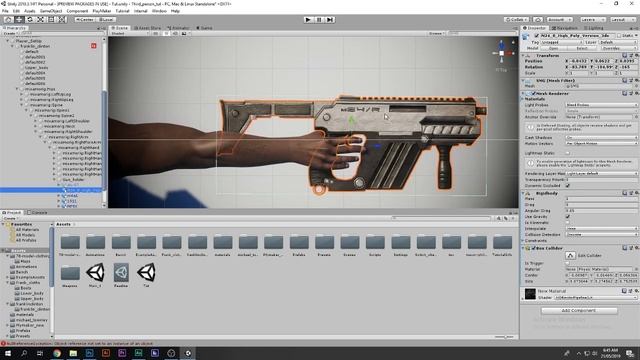Open the Tag dropdown in Inspector
Screen dimensions: 640x360
[562, 42]
